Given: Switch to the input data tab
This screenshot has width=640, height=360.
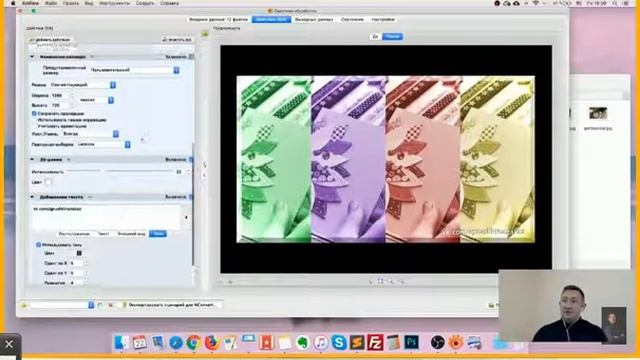Looking at the screenshot, I should [x=218, y=19].
